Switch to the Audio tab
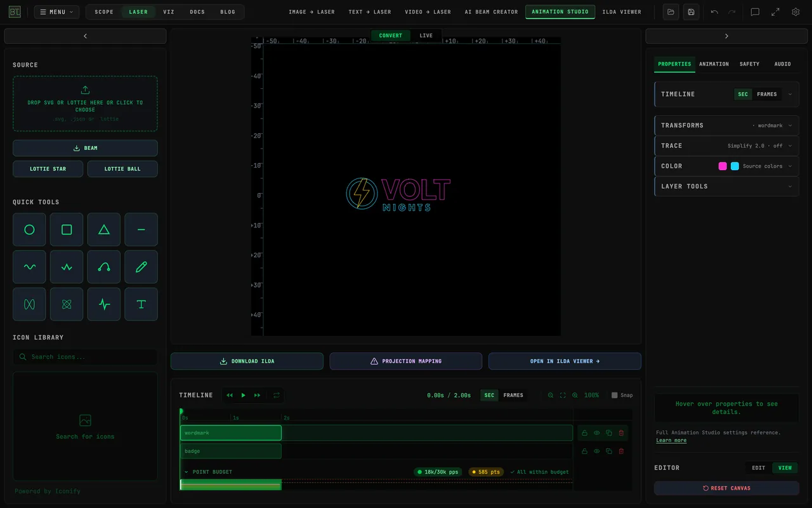Image resolution: width=812 pixels, height=508 pixels. (x=782, y=64)
